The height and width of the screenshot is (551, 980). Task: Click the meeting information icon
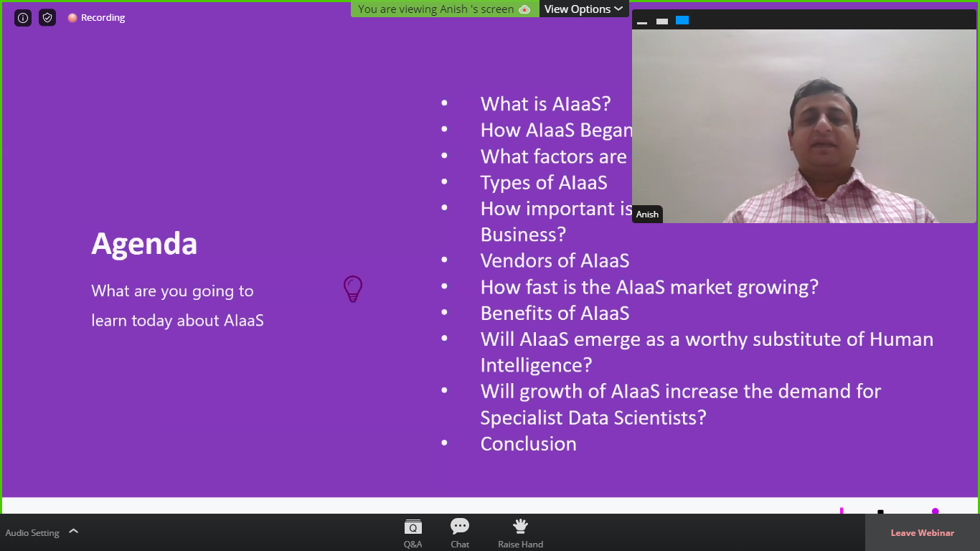[x=23, y=18]
